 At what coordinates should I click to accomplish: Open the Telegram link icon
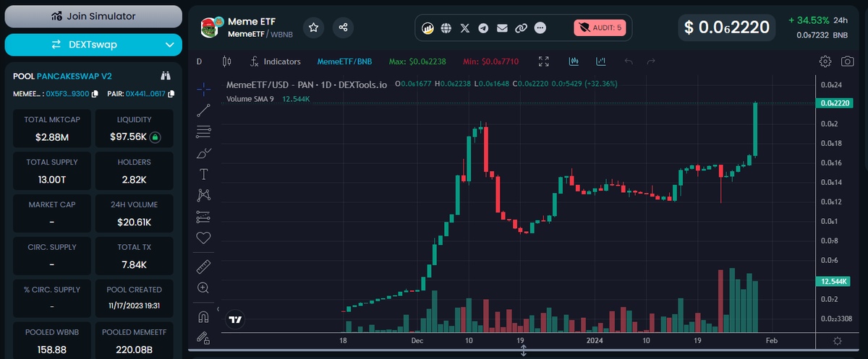[x=483, y=28]
